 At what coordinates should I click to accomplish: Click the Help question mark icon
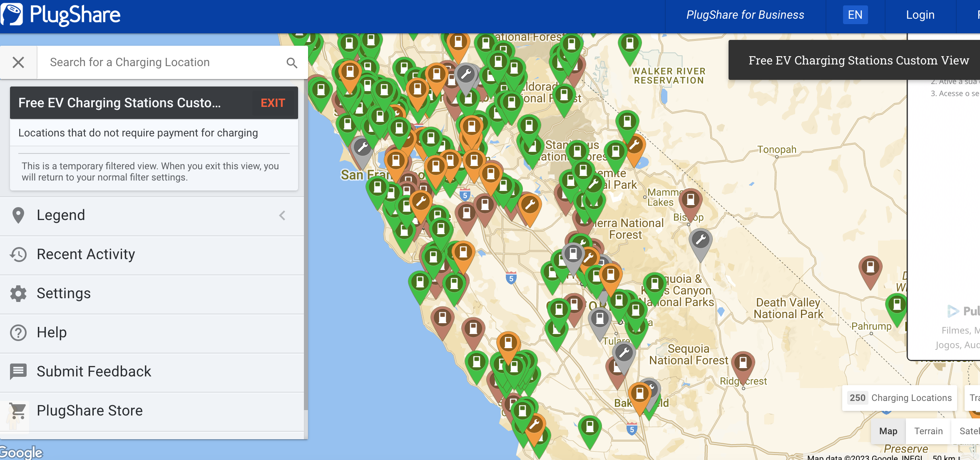pyautogui.click(x=18, y=333)
